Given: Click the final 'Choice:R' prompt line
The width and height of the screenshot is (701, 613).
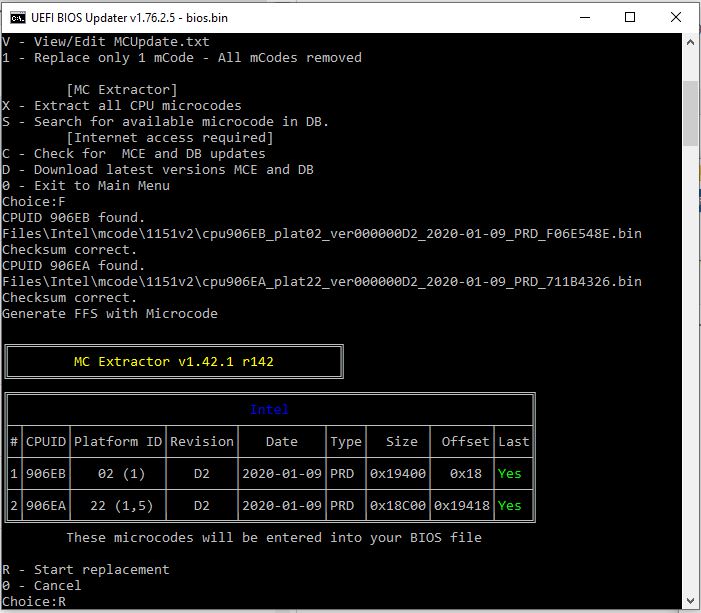Looking at the screenshot, I should coord(34,602).
